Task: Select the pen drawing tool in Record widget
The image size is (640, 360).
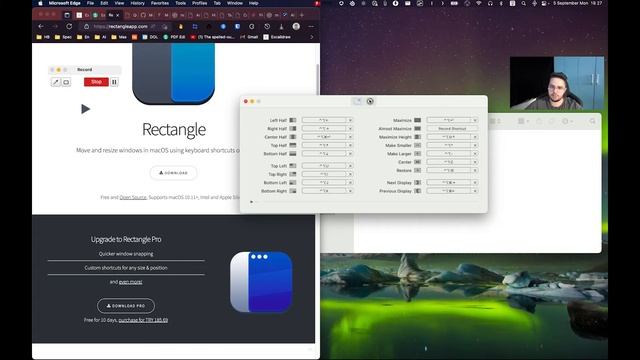Action: [x=56, y=82]
